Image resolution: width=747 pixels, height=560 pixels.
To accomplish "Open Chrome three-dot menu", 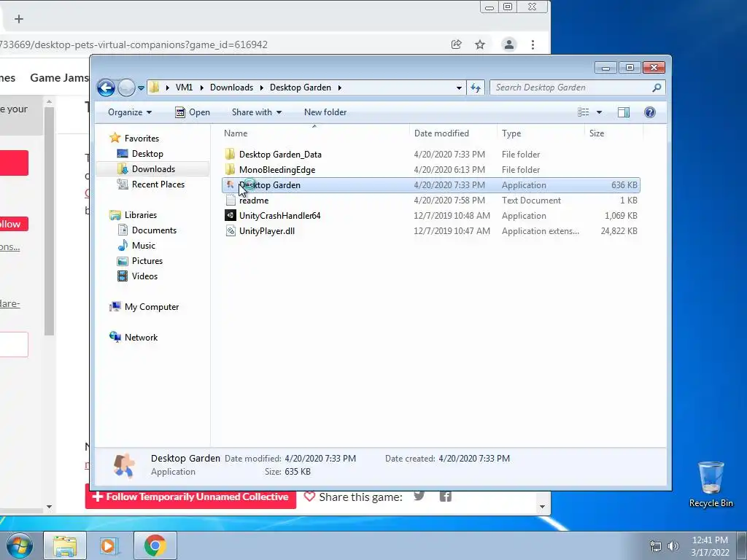I will 533,44.
